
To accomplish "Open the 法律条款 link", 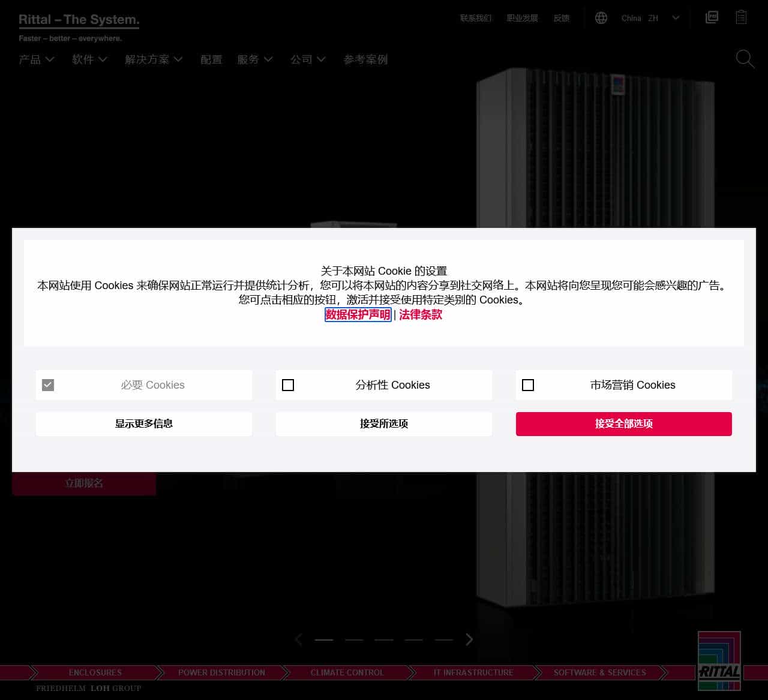I will tap(421, 315).
